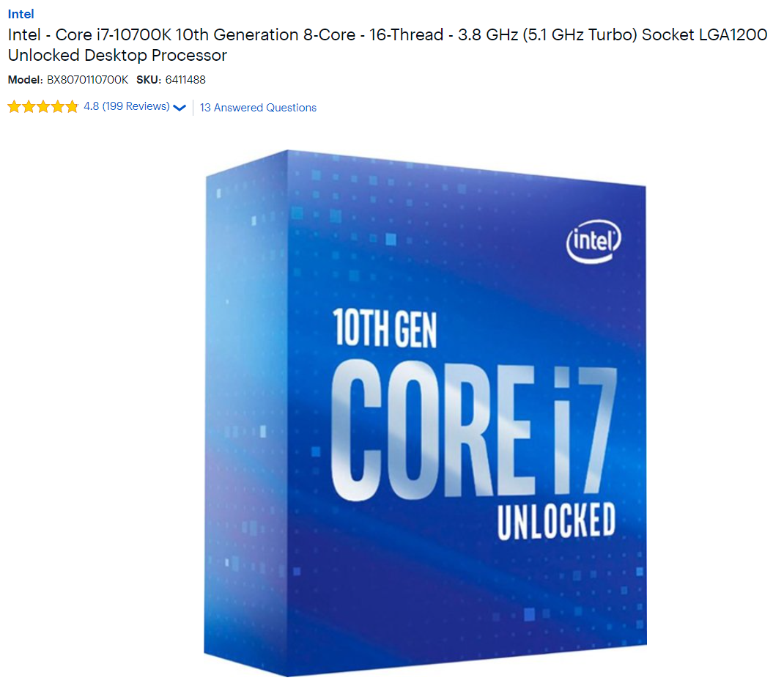
Task: Click the UNLOCKED text on box
Action: (557, 522)
